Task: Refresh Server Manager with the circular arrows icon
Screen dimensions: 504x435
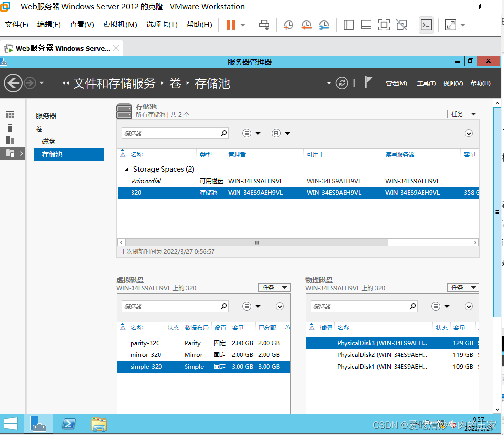Action: (342, 83)
